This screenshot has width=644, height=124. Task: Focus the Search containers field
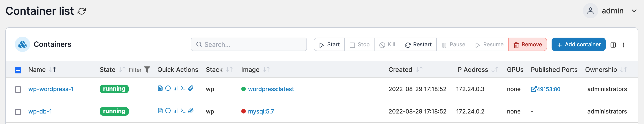coord(249,44)
